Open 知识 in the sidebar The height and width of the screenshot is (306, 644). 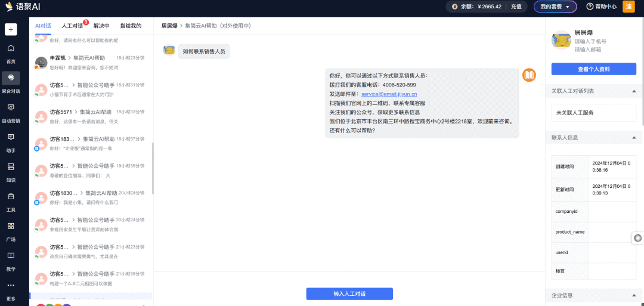pyautogui.click(x=11, y=172)
